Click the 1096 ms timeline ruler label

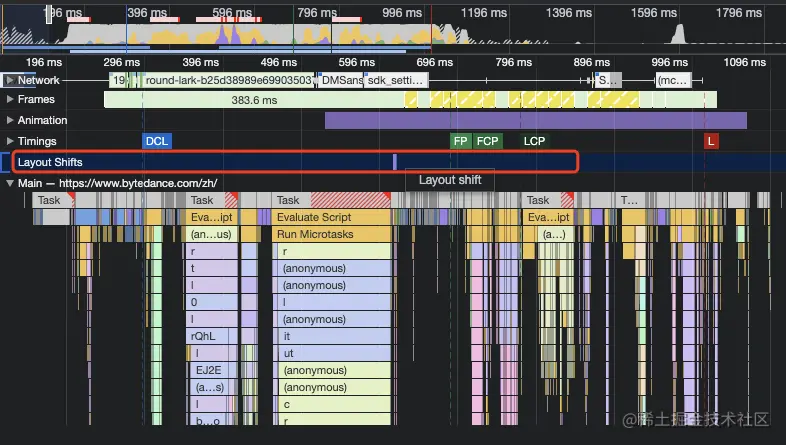pos(744,62)
